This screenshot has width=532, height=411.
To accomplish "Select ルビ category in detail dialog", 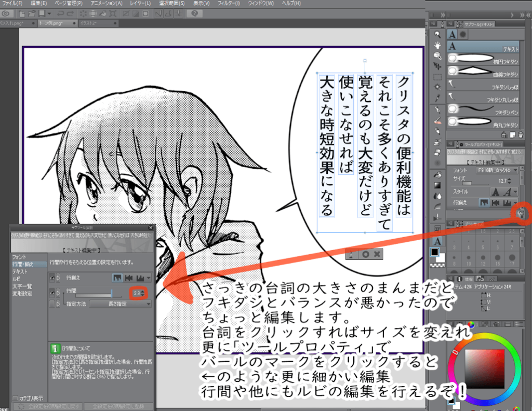I will [16, 279].
